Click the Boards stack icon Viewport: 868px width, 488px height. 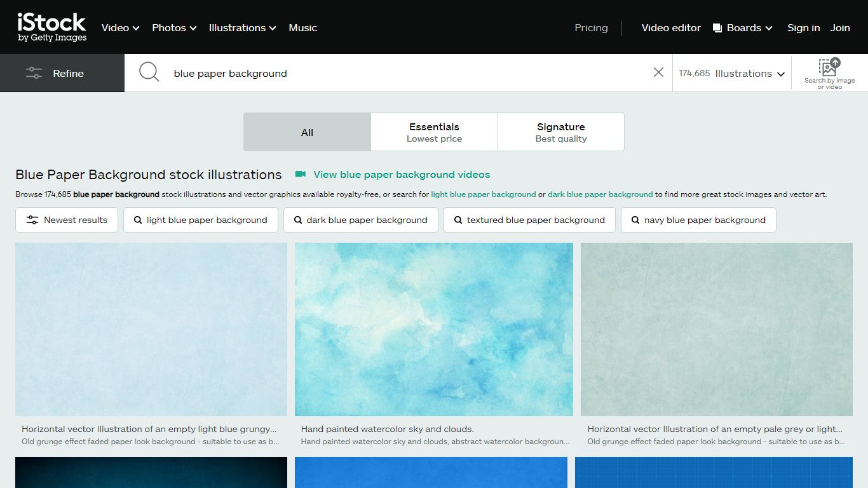click(717, 28)
